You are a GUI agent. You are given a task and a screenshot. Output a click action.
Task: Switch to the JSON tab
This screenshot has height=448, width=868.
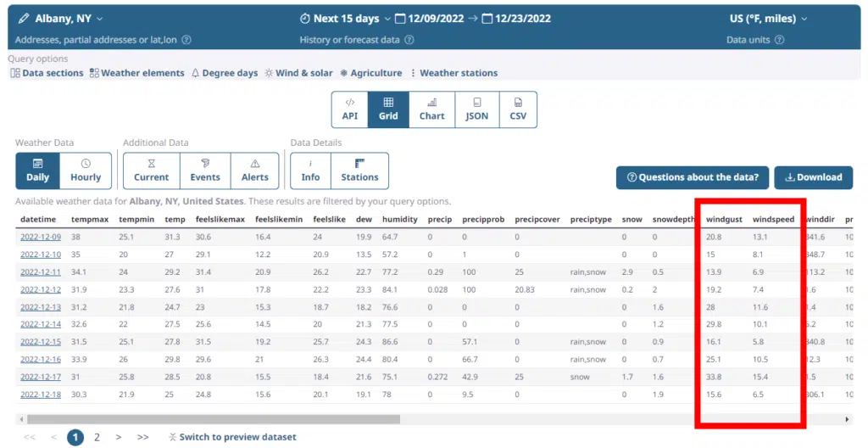point(476,109)
